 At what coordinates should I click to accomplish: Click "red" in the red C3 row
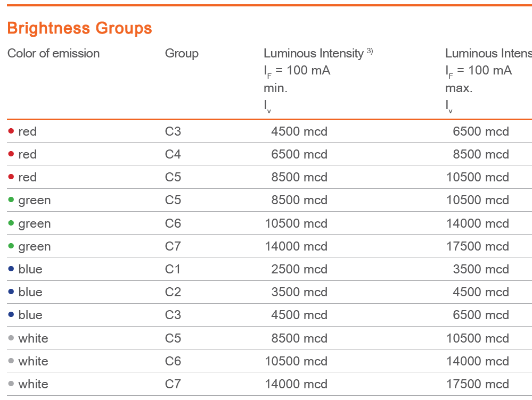(28, 131)
